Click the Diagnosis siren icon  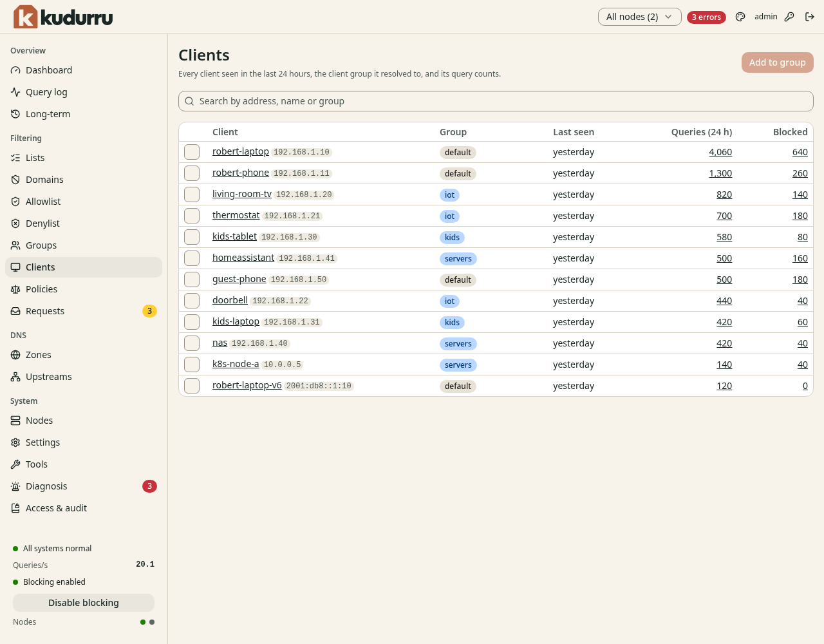[x=15, y=486]
